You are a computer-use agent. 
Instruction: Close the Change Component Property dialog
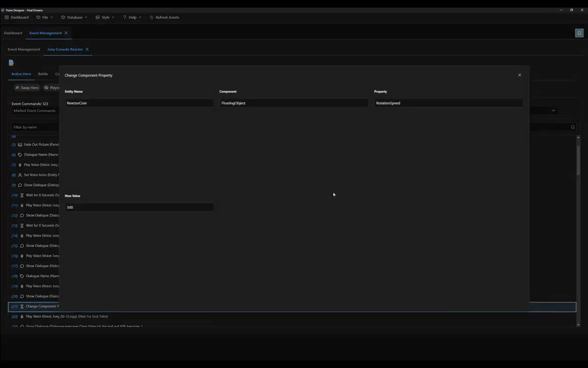(x=519, y=75)
